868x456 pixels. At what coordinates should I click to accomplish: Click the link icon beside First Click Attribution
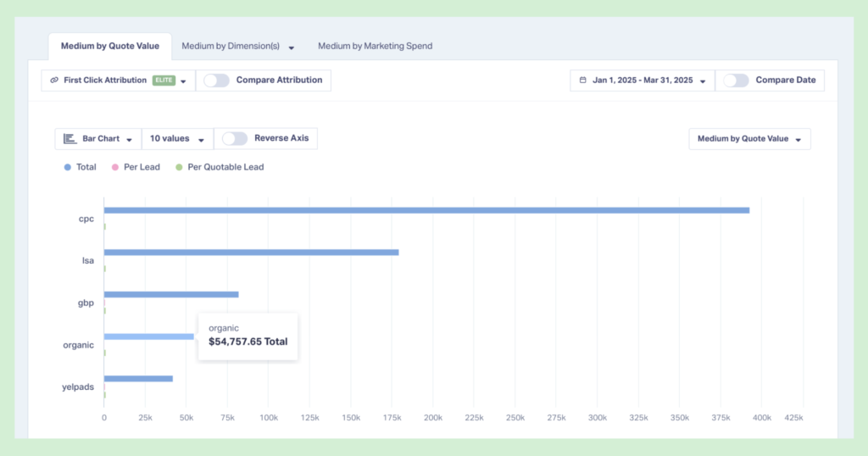point(54,81)
